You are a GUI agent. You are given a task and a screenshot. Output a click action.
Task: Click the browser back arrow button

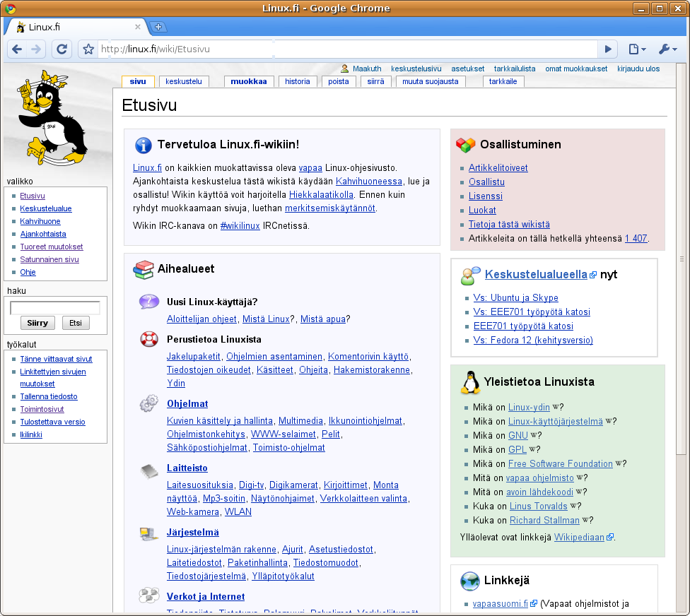pyautogui.click(x=18, y=49)
